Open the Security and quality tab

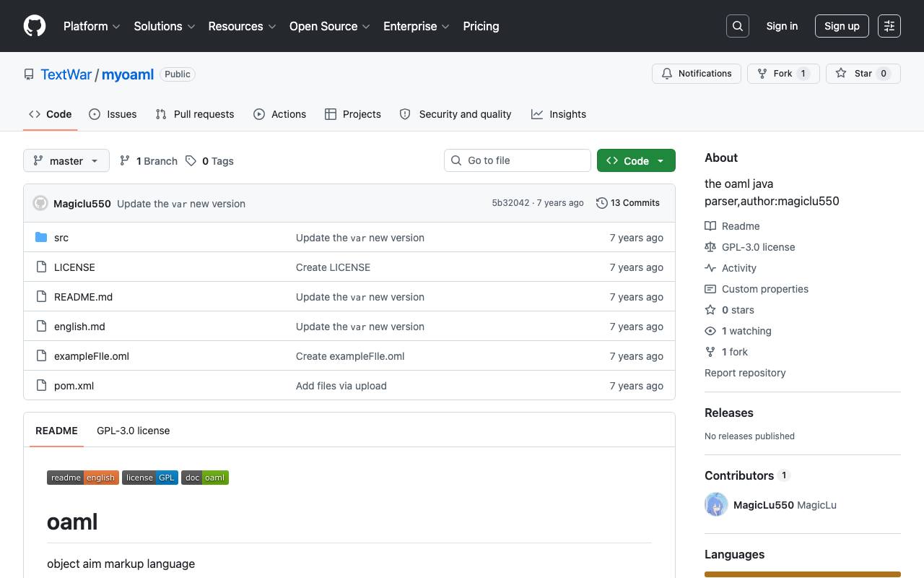click(x=456, y=114)
